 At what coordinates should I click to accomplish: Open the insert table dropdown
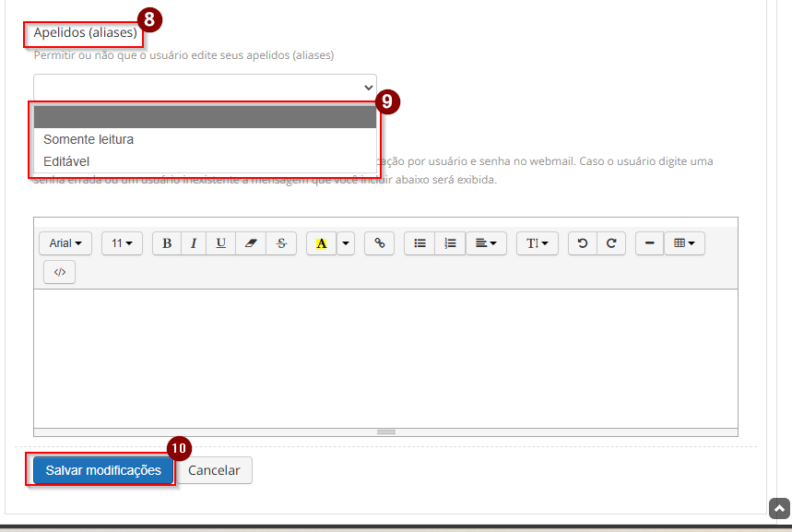pyautogui.click(x=684, y=243)
